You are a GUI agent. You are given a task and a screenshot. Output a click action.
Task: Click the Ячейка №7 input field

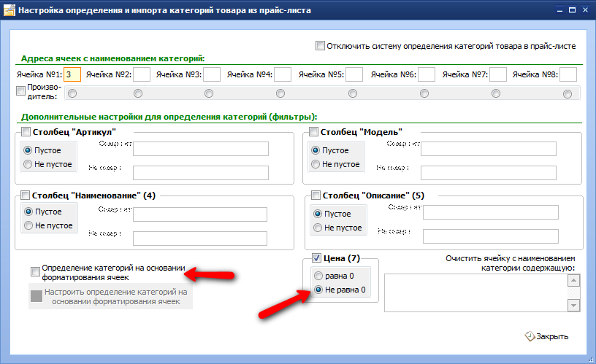[x=498, y=74]
